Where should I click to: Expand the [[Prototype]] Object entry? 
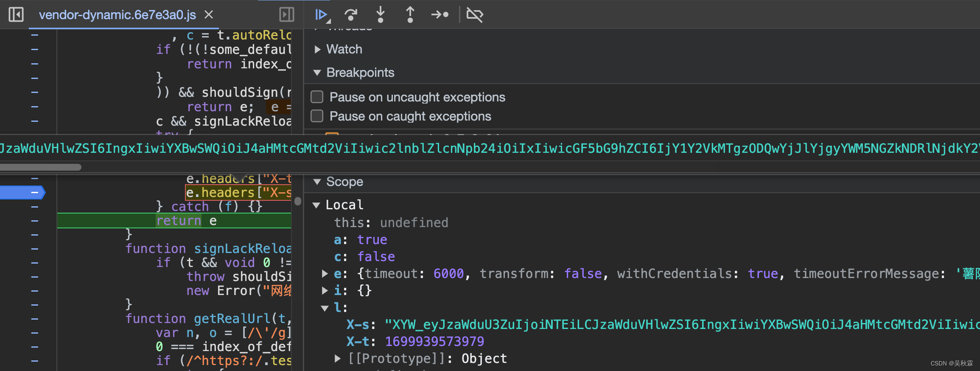pos(337,359)
